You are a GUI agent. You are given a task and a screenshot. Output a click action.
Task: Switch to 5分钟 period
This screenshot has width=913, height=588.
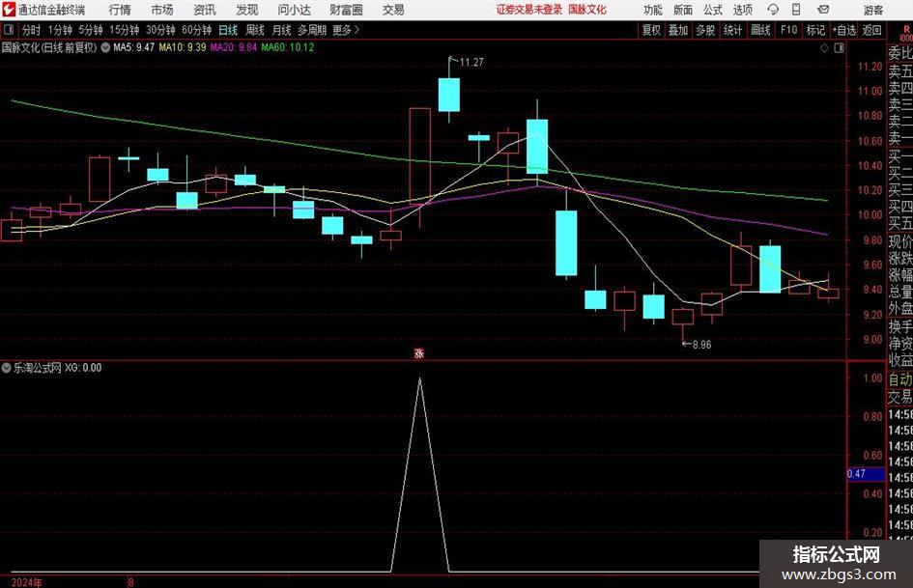point(91,30)
